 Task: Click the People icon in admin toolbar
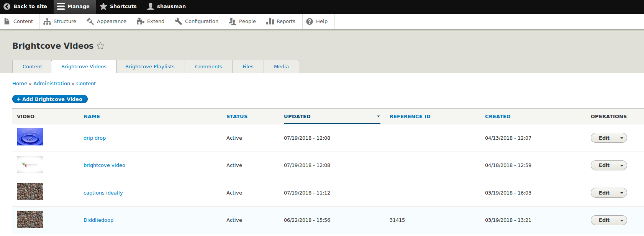(x=233, y=21)
